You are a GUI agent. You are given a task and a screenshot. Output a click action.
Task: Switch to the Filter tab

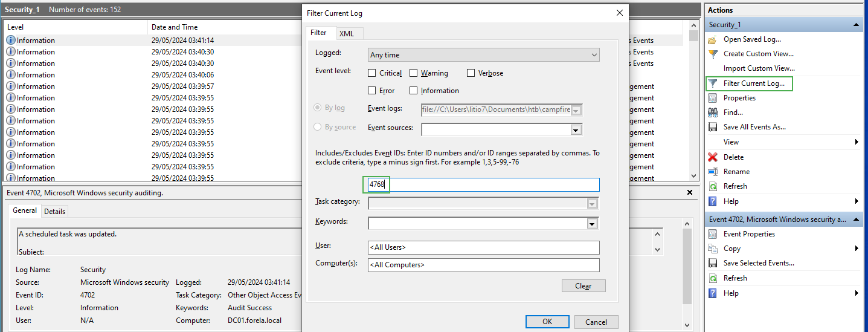[318, 33]
